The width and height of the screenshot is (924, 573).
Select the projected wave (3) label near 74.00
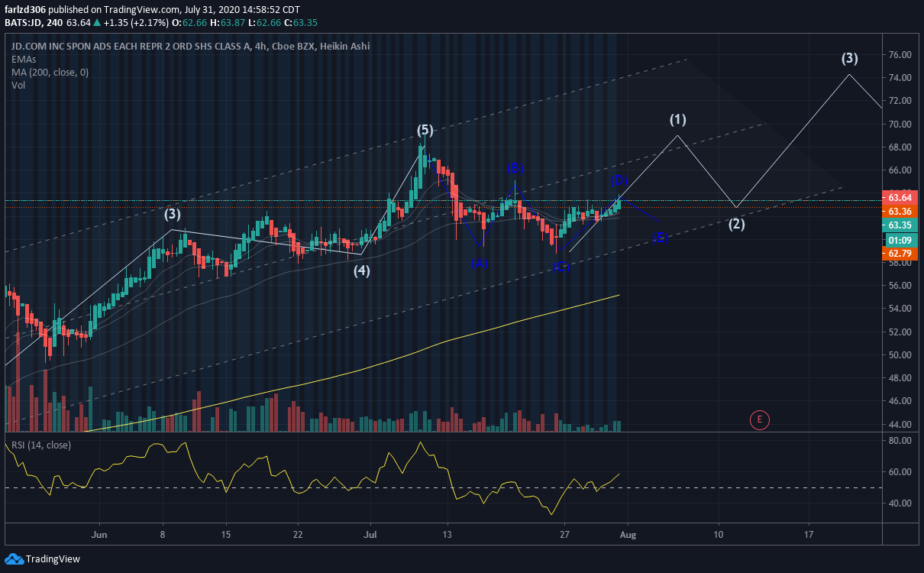pyautogui.click(x=850, y=58)
